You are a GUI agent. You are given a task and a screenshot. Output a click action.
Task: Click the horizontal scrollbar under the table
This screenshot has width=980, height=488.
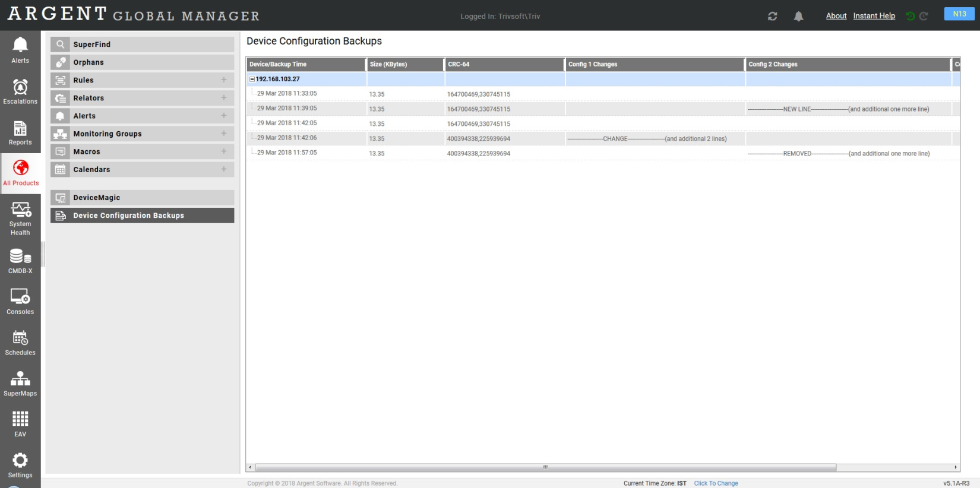545,467
